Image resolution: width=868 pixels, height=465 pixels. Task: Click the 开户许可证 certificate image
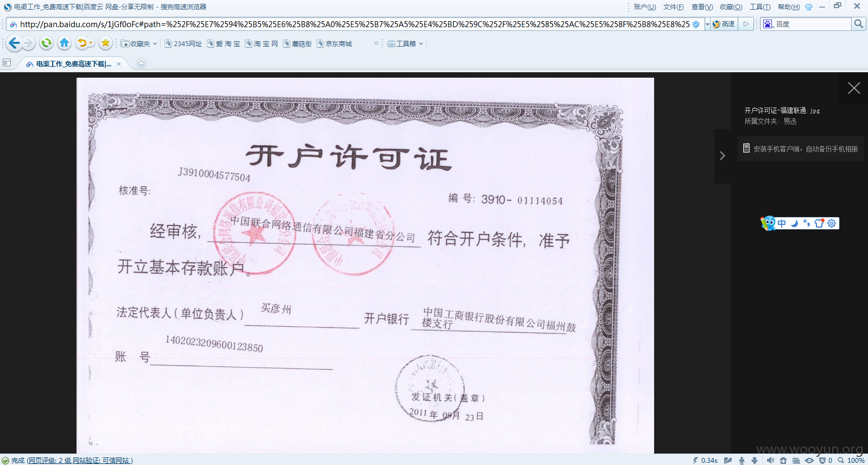coord(365,265)
